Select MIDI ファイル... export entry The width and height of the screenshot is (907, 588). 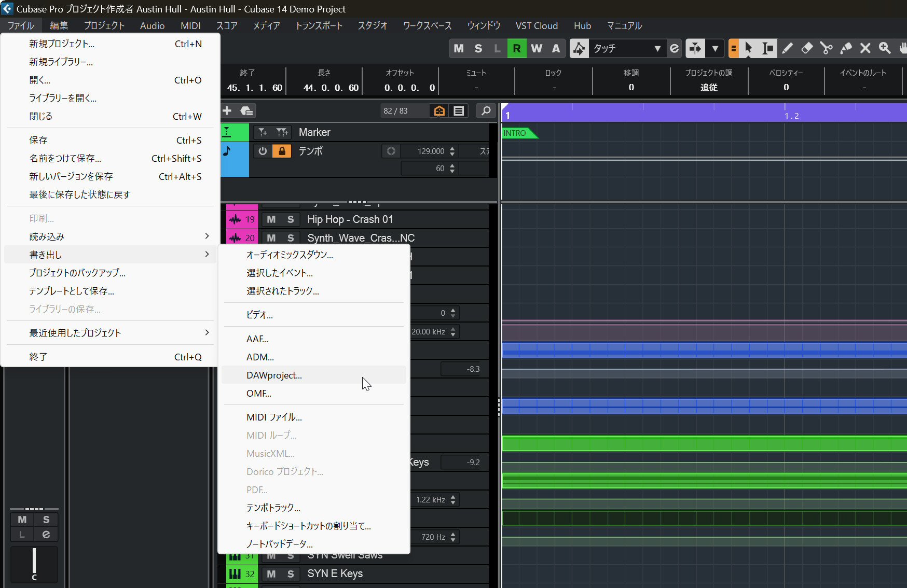pos(314,417)
